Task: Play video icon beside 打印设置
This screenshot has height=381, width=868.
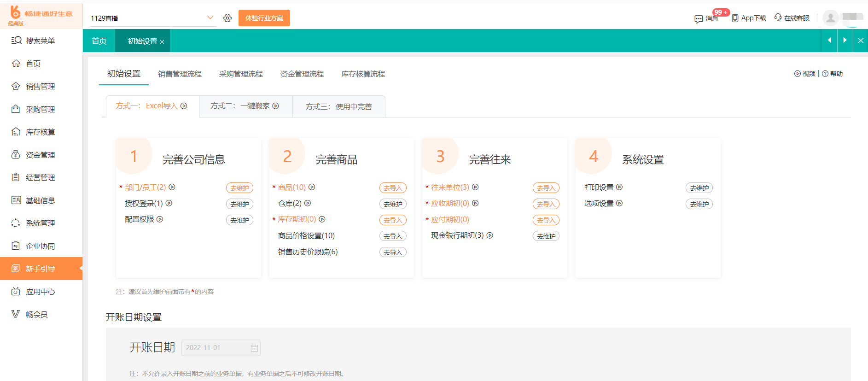Action: click(x=619, y=187)
